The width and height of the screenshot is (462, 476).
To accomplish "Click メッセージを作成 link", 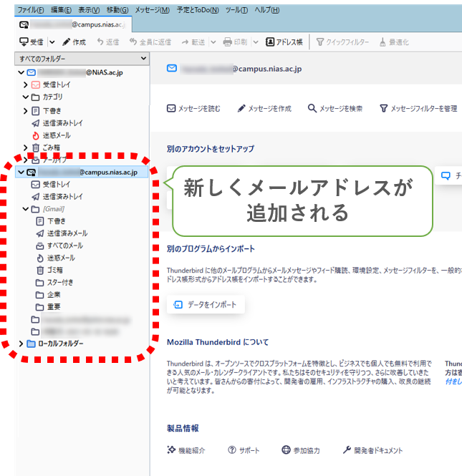I will point(264,108).
